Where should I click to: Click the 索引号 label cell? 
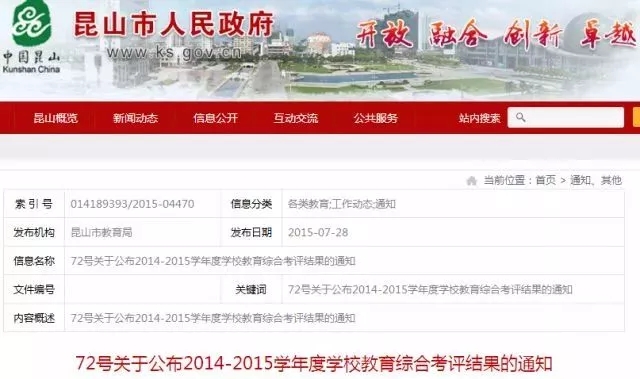pos(34,204)
